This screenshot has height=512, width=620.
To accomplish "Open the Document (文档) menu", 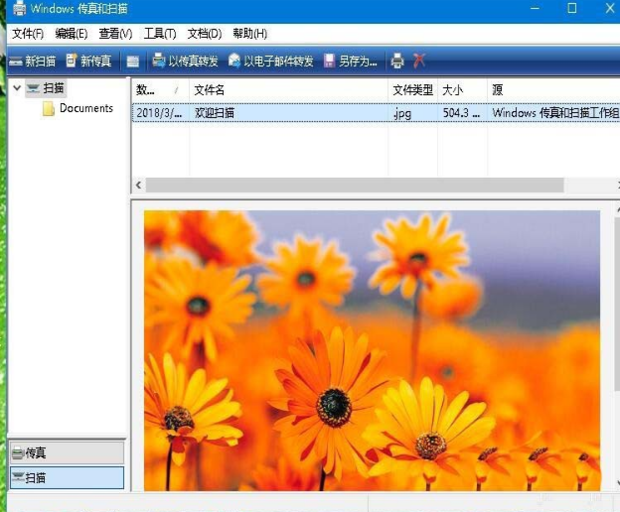I will pos(204,34).
